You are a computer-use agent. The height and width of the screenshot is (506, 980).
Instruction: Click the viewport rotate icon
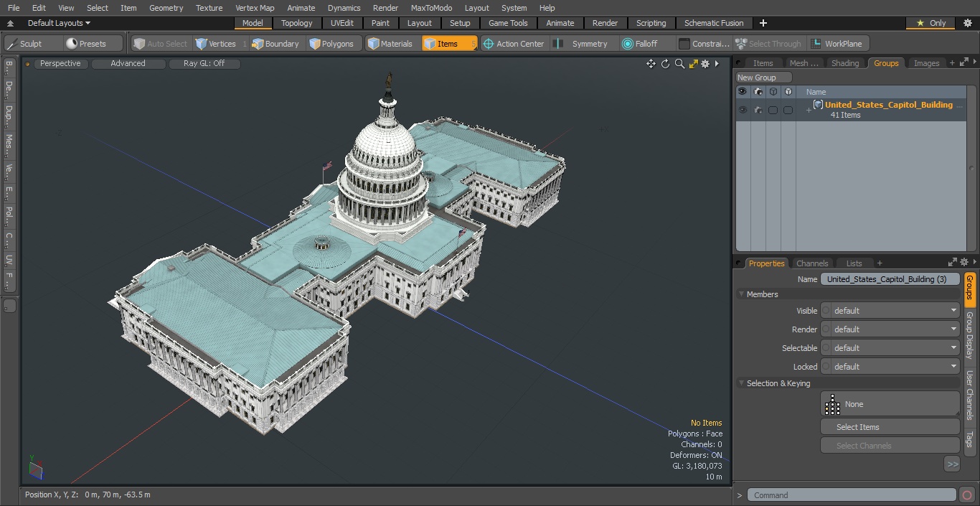click(665, 64)
